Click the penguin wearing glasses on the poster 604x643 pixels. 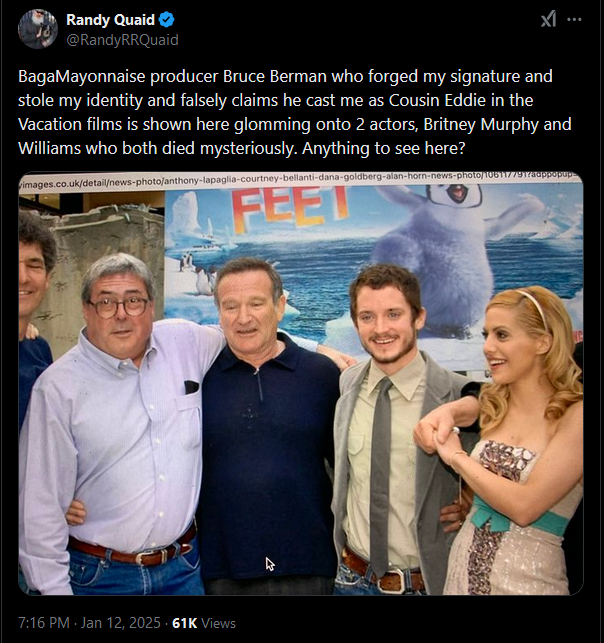442,261
